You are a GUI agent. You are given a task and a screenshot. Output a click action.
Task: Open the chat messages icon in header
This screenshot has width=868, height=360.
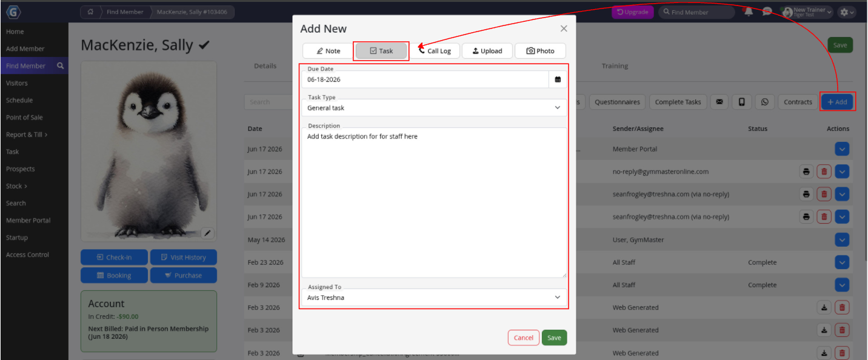tap(767, 12)
